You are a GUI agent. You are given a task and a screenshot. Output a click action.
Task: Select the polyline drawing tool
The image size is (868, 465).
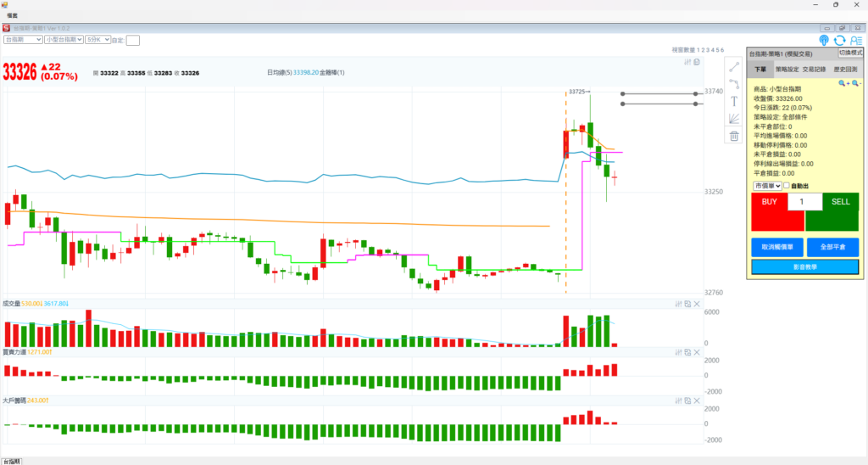(x=734, y=83)
